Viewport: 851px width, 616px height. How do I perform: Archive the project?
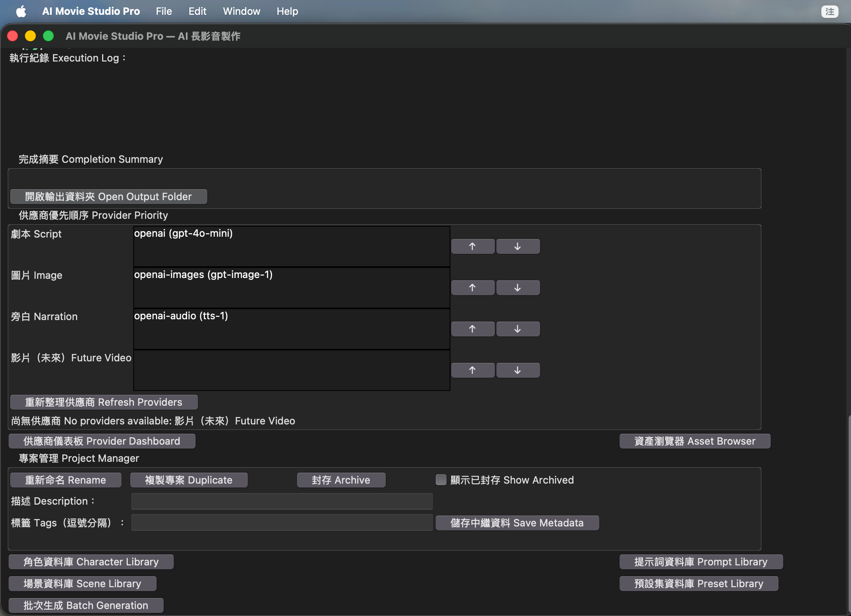click(341, 480)
